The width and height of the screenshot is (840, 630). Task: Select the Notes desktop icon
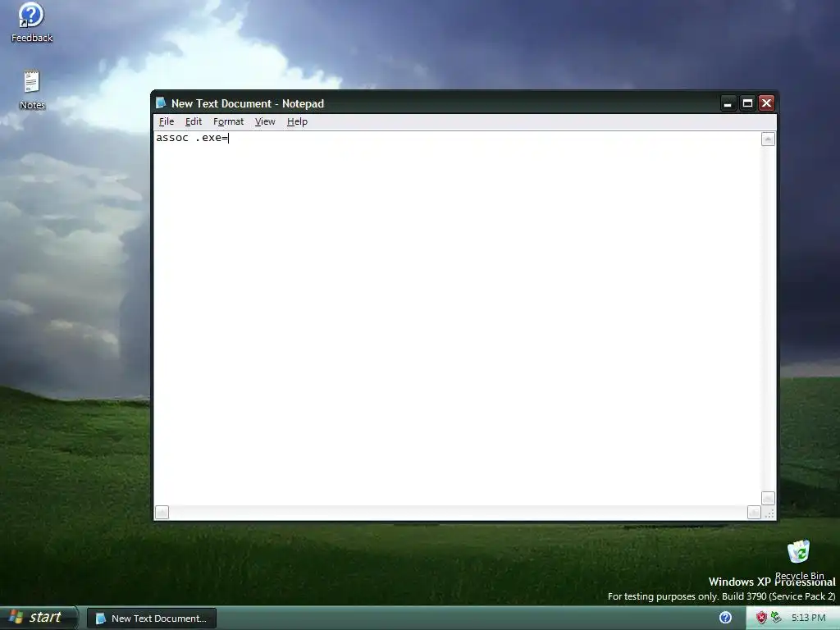tap(32, 90)
